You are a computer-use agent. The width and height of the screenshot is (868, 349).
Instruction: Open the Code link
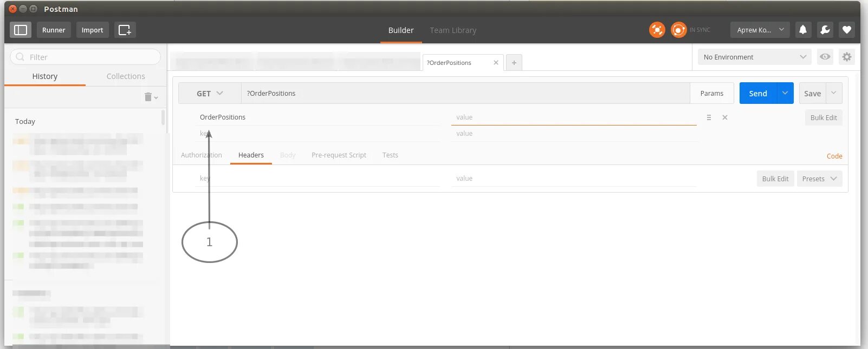click(x=834, y=156)
